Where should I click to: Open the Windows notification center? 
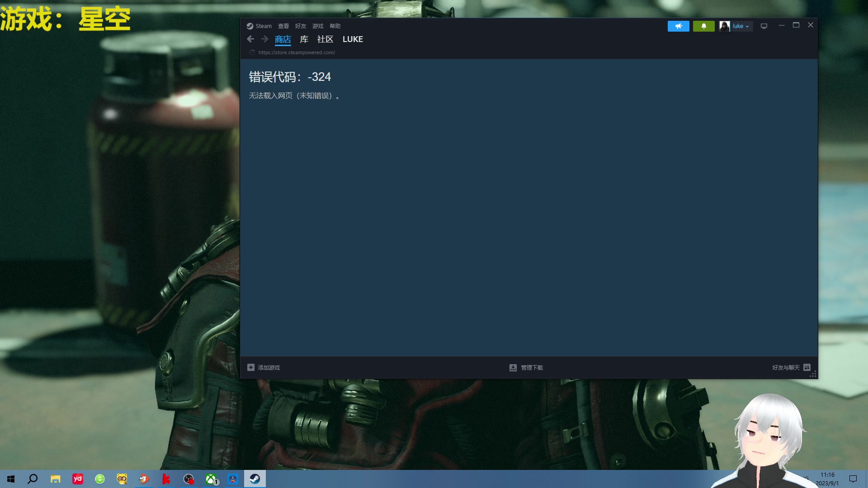(853, 479)
